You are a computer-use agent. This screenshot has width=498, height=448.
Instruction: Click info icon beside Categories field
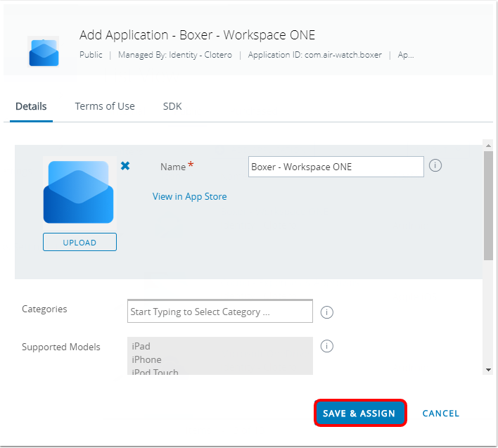(326, 312)
